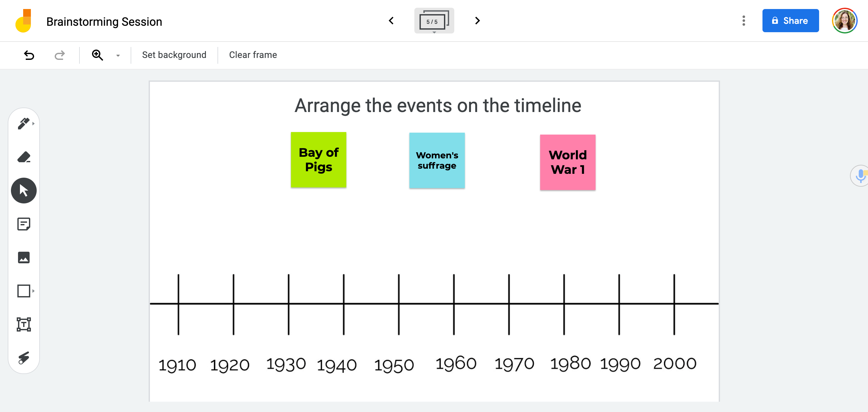The height and width of the screenshot is (412, 868).
Task: Click Set background option
Action: tap(174, 55)
